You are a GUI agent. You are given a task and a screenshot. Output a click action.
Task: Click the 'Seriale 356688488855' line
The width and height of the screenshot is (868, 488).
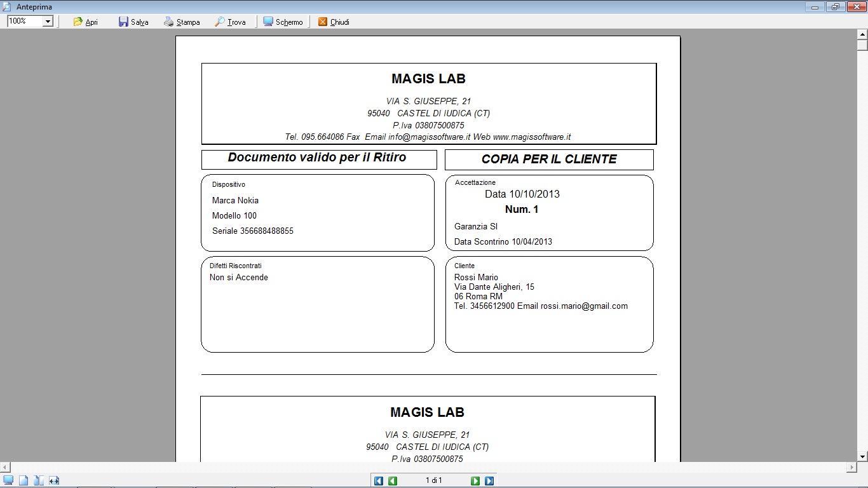253,231
